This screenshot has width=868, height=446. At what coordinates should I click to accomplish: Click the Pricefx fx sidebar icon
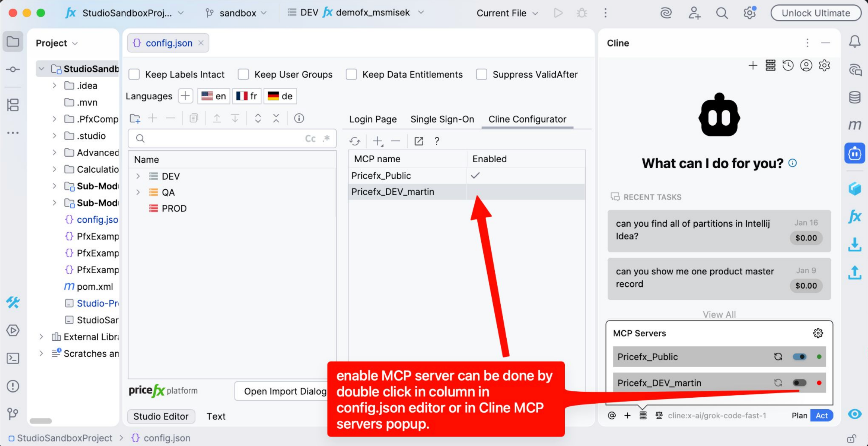pyautogui.click(x=855, y=217)
